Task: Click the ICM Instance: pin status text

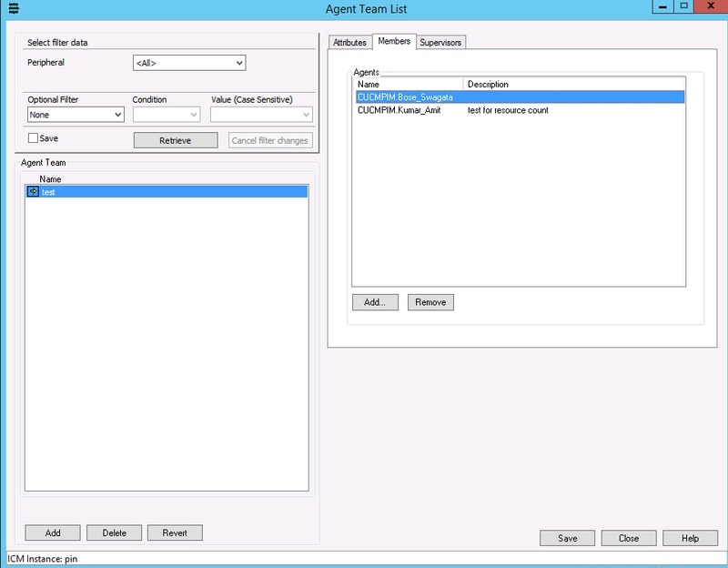Action: tap(42, 559)
